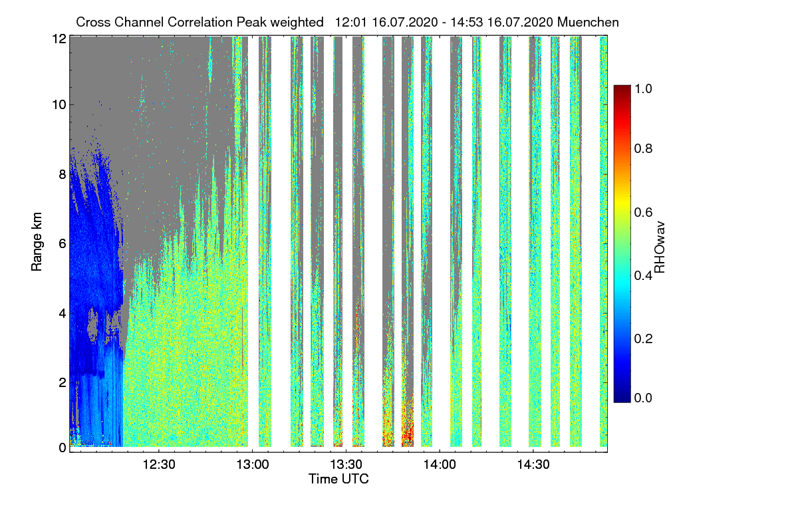The height and width of the screenshot is (532, 798).
Task: Click the date range text '12:01 16.07.2020 - 14:53 16.07.2020'
Action: click(x=445, y=23)
